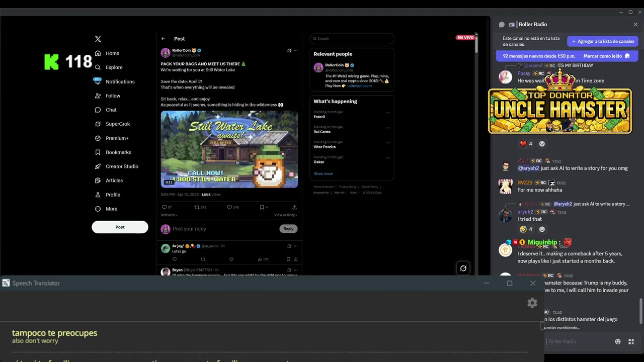Open Terms of Service footer link

click(324, 187)
